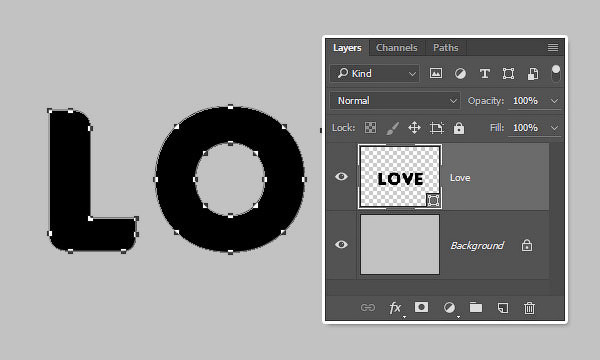Lock all layer attributes

coord(459,128)
